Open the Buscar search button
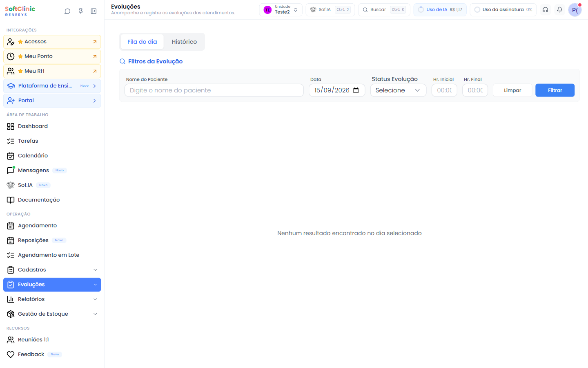 coord(384,10)
